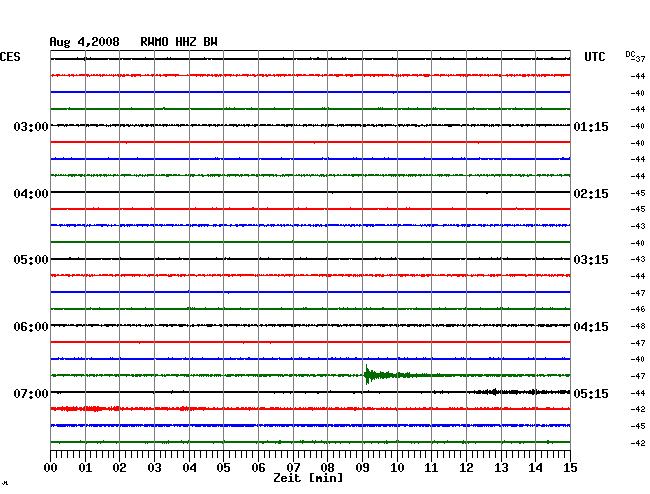The width and height of the screenshot is (650, 494).
Task: Click minute tick label 07 on axis
Action: coord(293,467)
